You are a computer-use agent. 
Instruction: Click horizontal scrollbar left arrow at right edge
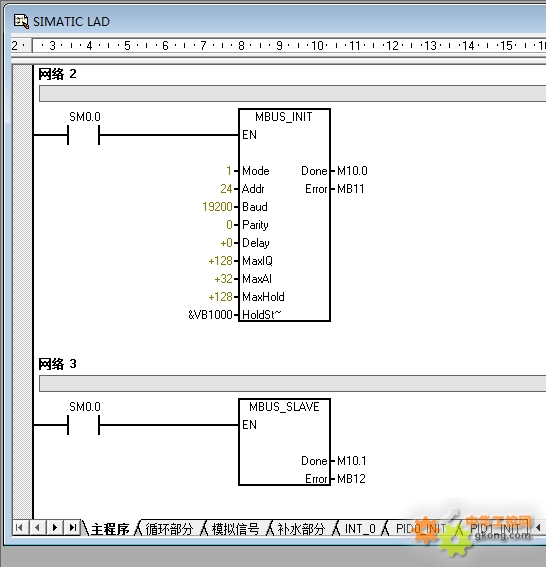[x=538, y=528]
